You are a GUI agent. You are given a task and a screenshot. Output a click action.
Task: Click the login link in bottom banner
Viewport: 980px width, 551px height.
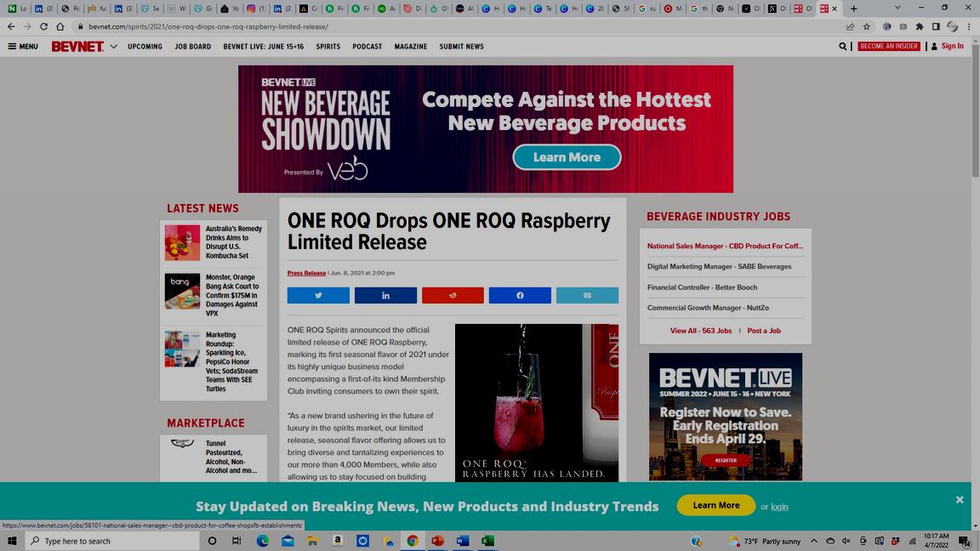(779, 507)
